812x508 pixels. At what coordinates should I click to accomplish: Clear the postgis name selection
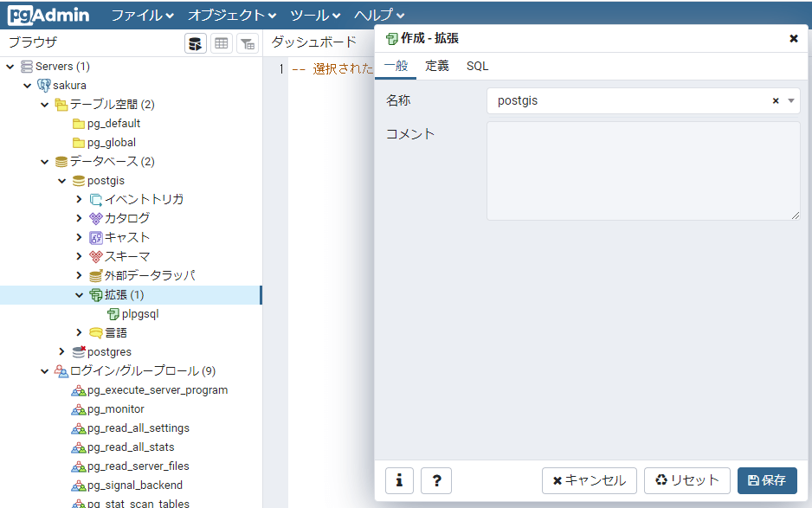click(x=776, y=101)
